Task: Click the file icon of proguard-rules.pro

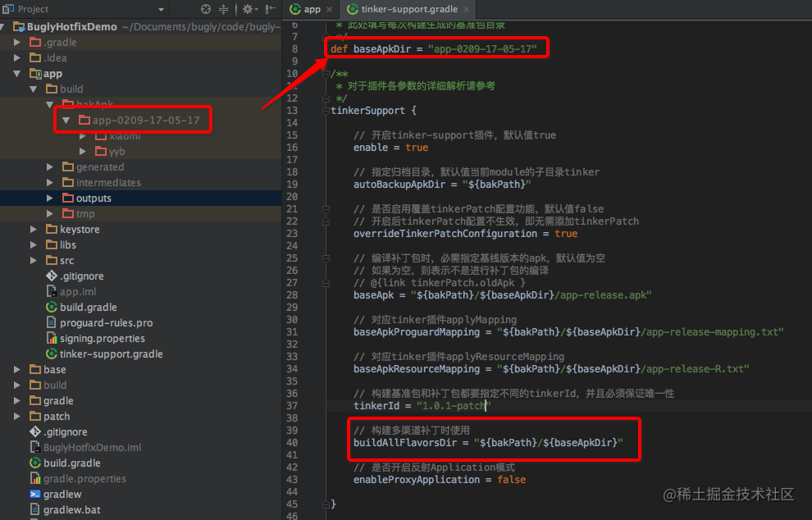Action: (52, 322)
